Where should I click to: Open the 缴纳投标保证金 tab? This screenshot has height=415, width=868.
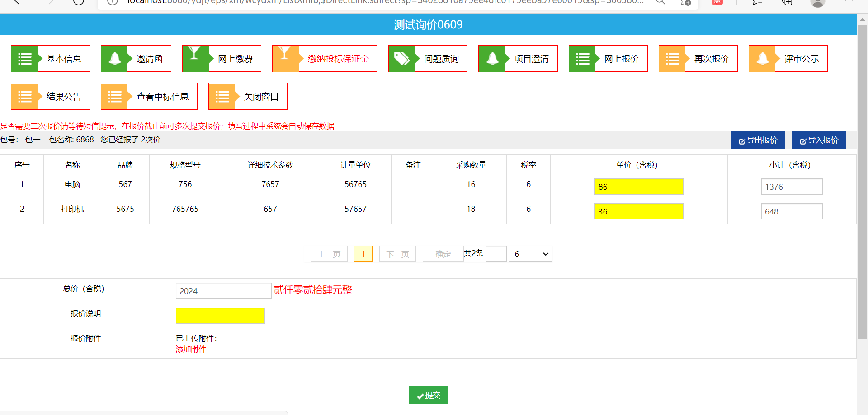[x=338, y=59]
